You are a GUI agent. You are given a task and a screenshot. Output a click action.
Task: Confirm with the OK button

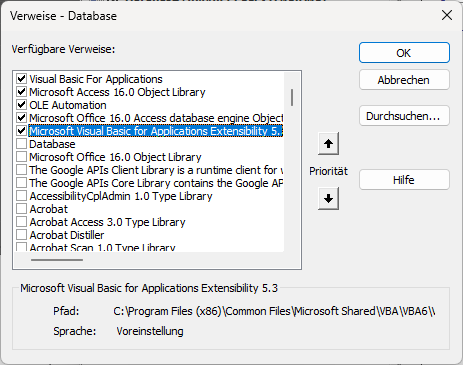pos(404,53)
